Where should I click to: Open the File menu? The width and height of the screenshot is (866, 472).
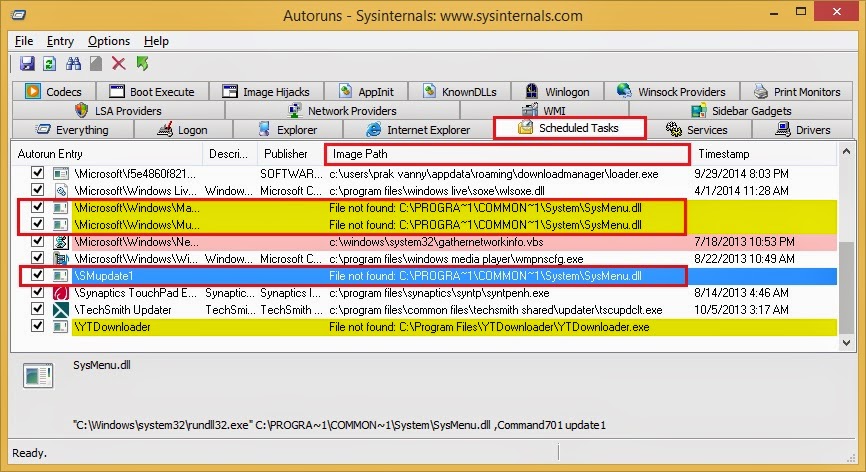(24, 41)
